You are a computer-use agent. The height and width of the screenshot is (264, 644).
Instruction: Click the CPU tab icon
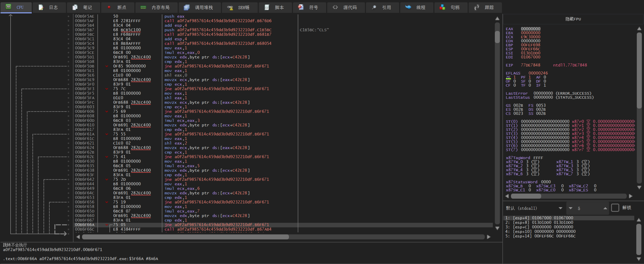(9, 7)
